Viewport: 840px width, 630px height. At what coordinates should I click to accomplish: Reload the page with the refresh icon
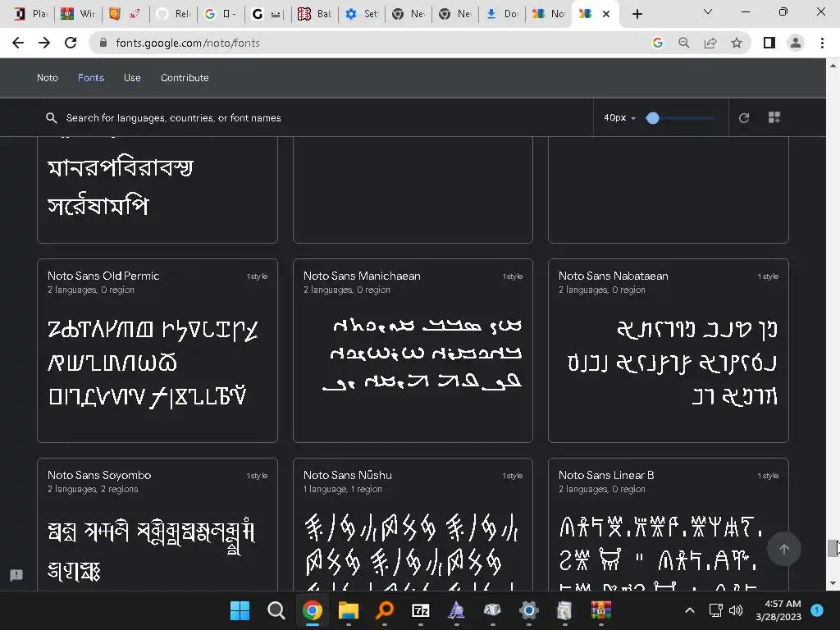71,43
